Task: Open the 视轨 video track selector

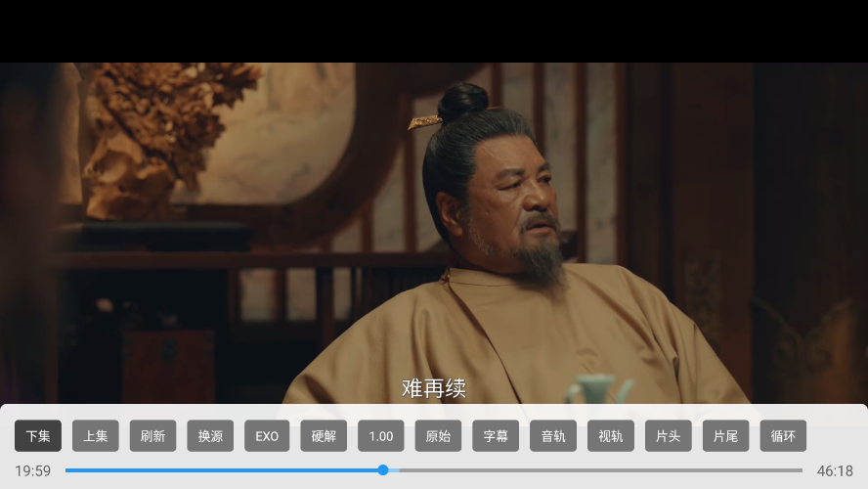Action: tap(611, 436)
